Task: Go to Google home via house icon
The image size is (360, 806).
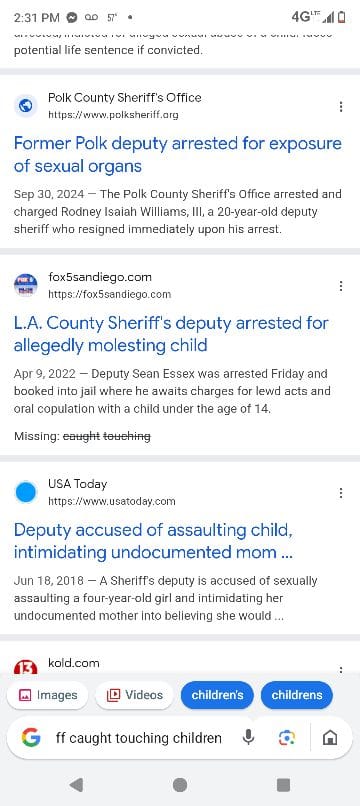Action: click(330, 738)
